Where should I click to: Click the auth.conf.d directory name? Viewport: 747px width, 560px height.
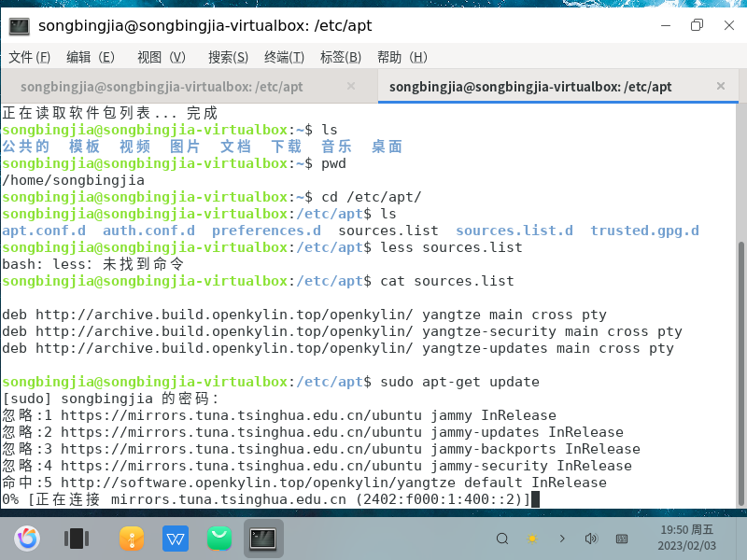click(149, 231)
